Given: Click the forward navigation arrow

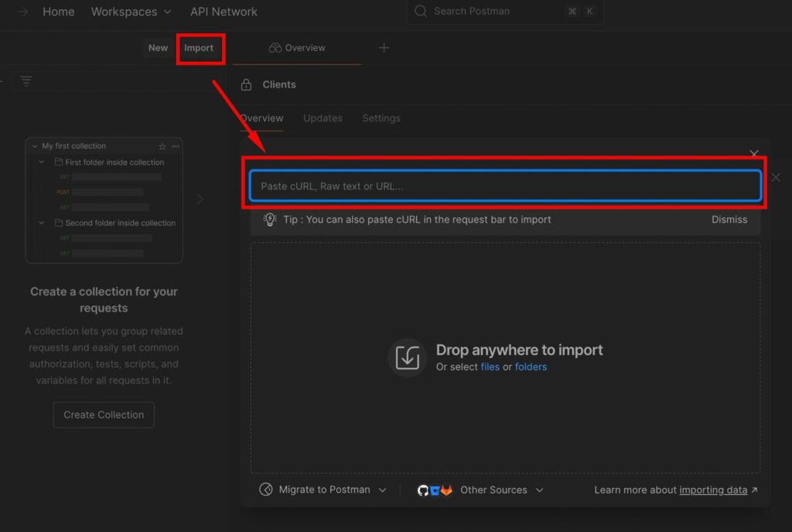Looking at the screenshot, I should click(x=22, y=12).
